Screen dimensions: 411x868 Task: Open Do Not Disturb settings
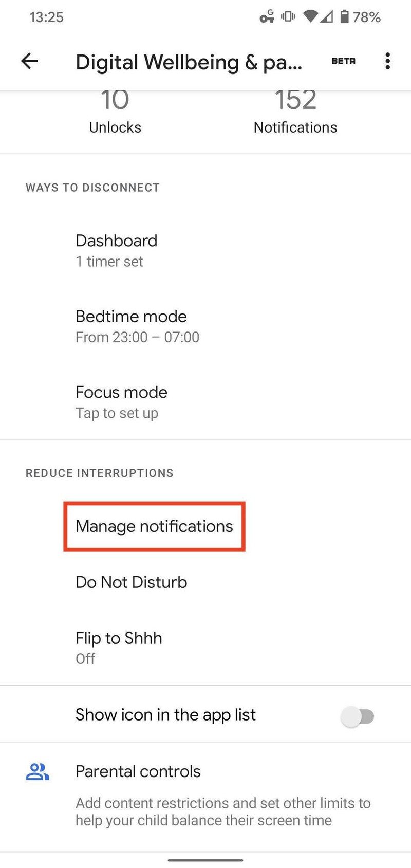tap(131, 582)
